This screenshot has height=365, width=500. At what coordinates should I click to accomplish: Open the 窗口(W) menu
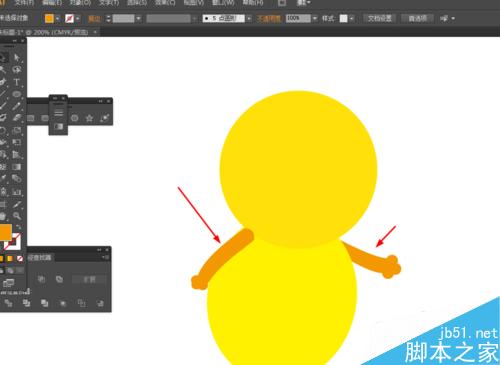(223, 3)
